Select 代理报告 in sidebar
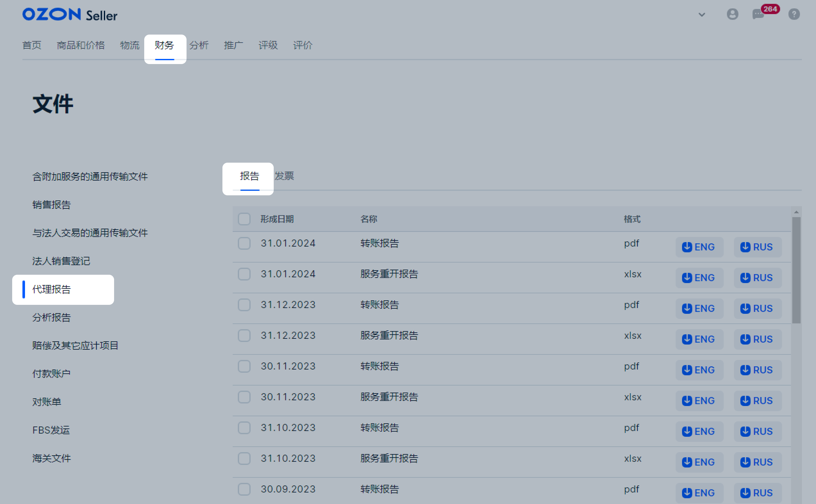Viewport: 816px width, 504px height. pos(51,289)
